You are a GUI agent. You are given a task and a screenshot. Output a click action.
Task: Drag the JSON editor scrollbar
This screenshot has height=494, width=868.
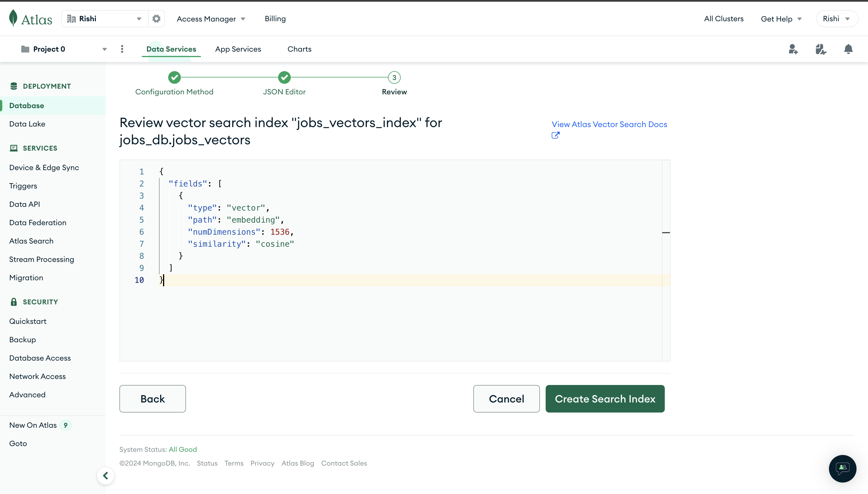pyautogui.click(x=666, y=232)
